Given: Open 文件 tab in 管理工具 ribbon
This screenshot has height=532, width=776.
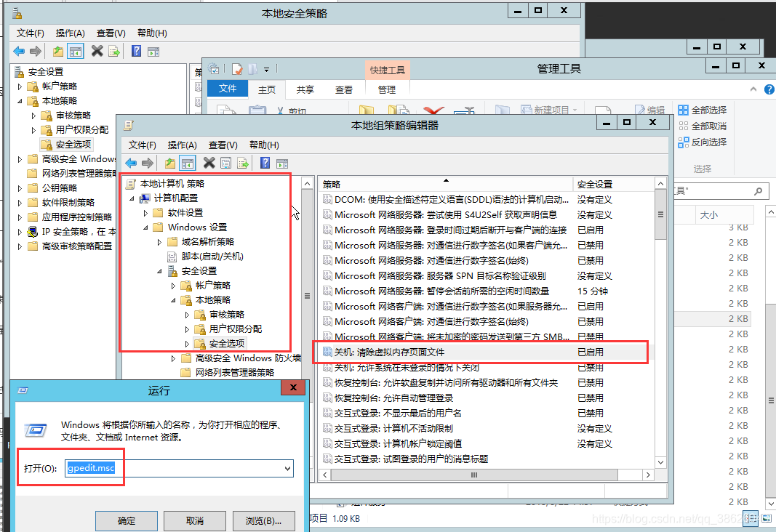Looking at the screenshot, I should [x=228, y=89].
